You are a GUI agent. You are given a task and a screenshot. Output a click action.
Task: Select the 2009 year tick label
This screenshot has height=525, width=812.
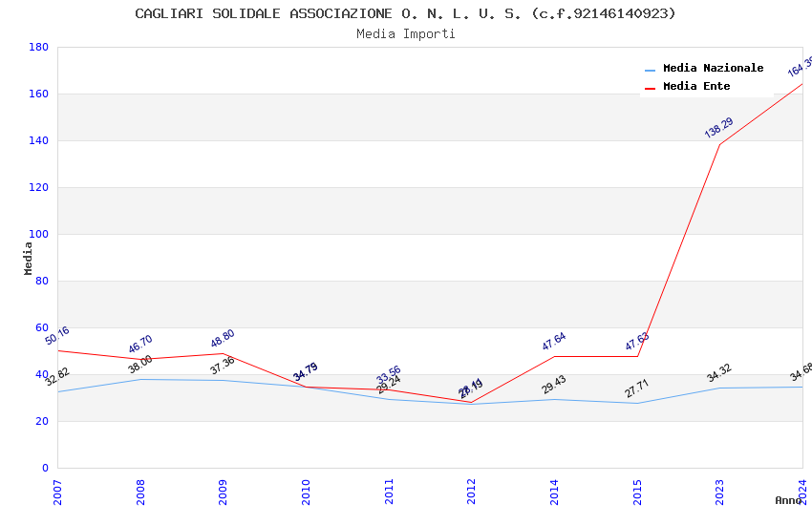(223, 492)
